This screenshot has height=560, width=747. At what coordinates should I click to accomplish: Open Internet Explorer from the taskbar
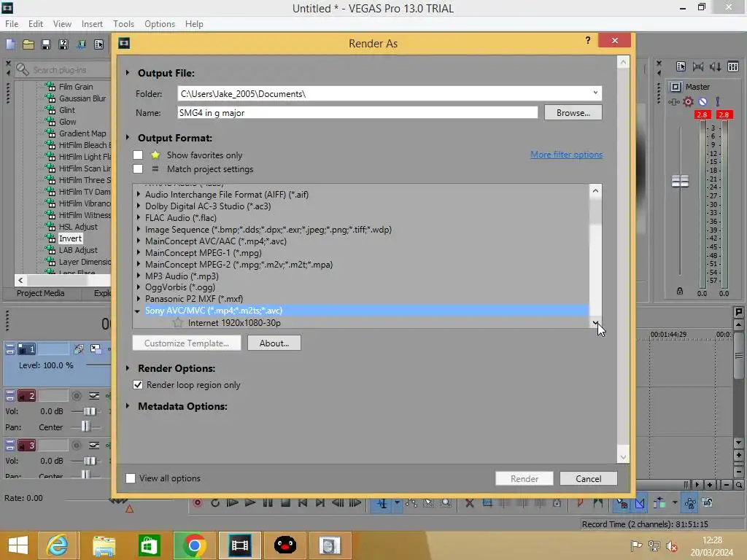pyautogui.click(x=58, y=545)
